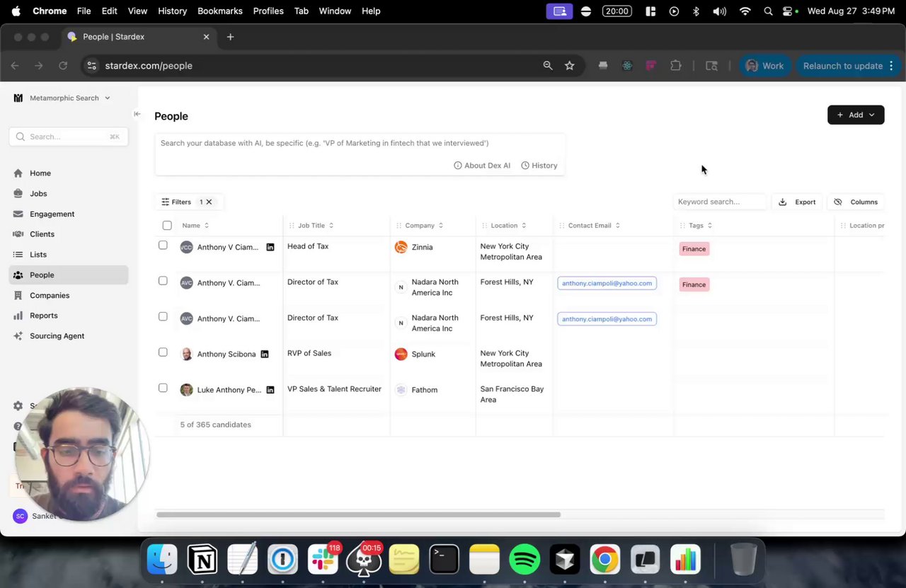Image resolution: width=906 pixels, height=588 pixels.
Task: Expand the Add dropdown button
Action: coord(856,115)
